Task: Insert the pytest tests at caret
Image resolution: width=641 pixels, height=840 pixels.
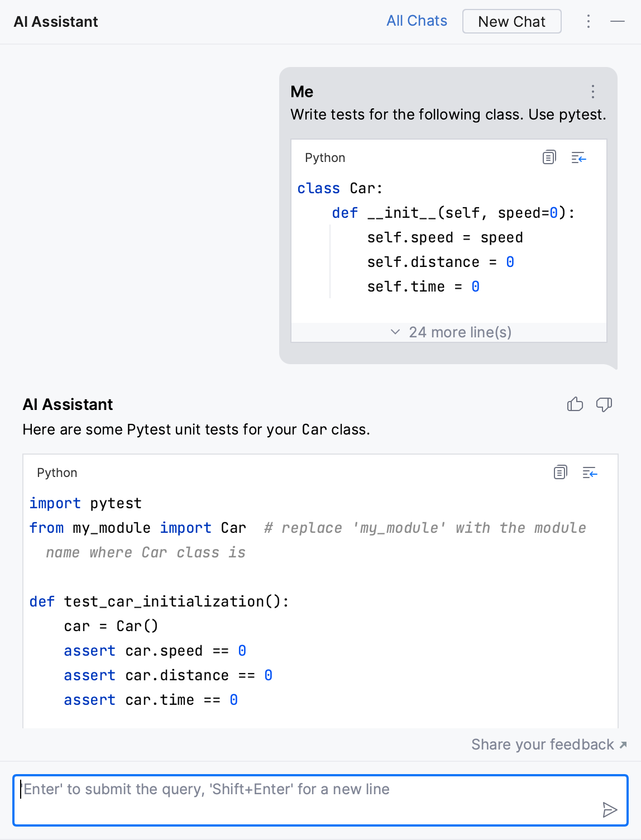Action: tap(590, 472)
